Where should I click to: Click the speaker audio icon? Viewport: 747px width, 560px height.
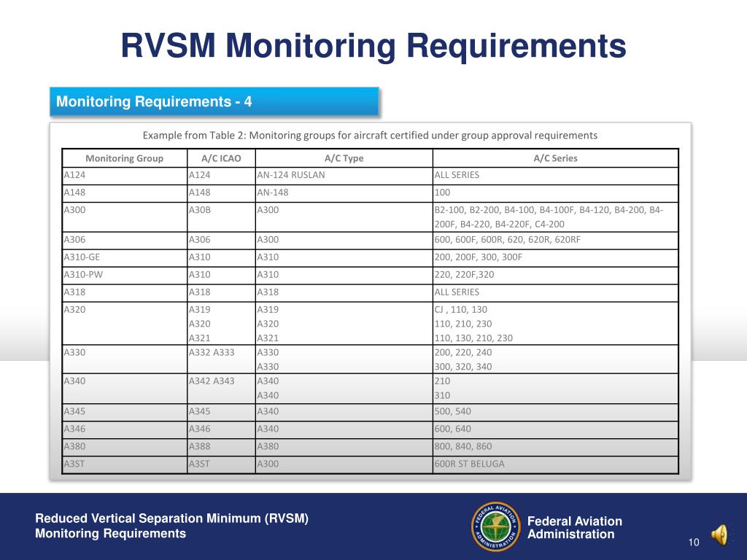[x=720, y=534]
